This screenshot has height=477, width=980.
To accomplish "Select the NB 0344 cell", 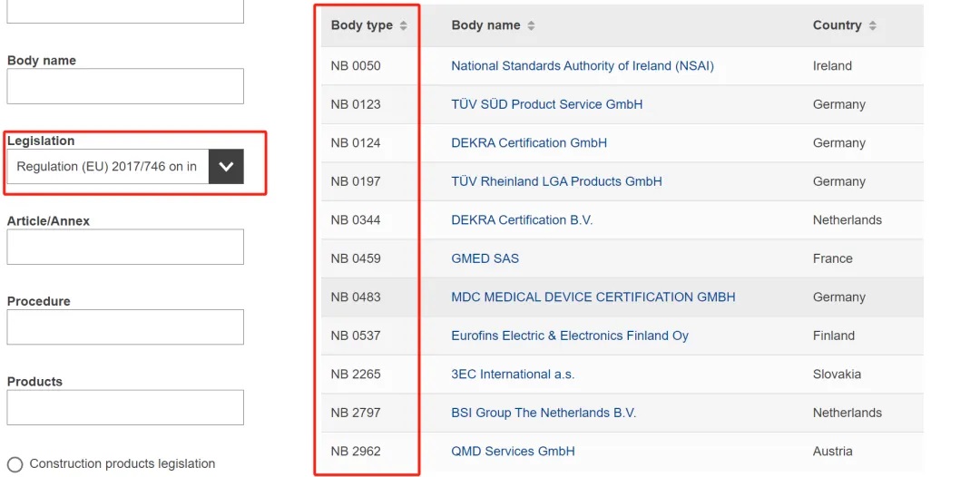I will click(x=356, y=219).
